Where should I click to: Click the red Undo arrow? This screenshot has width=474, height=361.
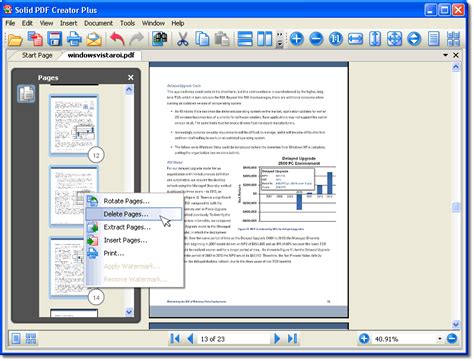(117, 39)
